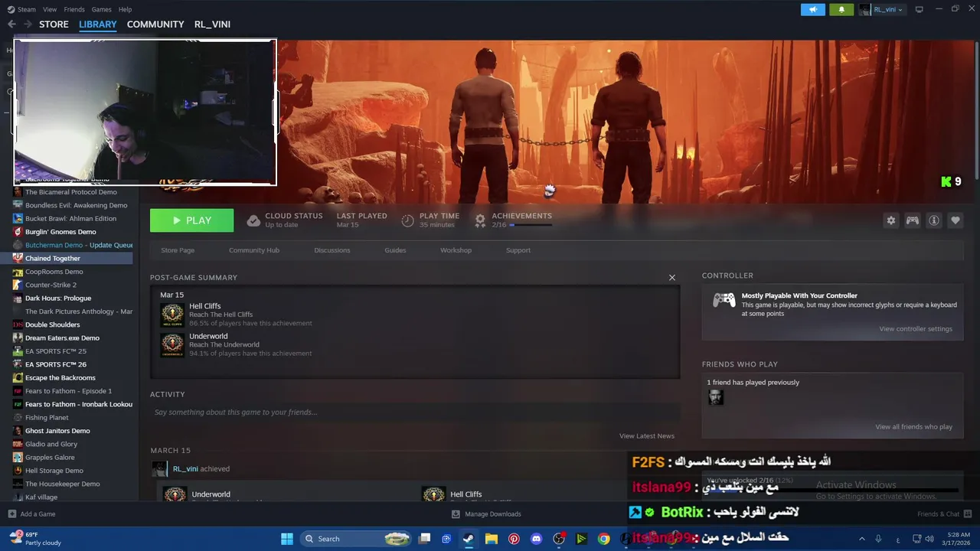Click the Windows taskbar Search box
The image size is (980, 551).
[355, 539]
